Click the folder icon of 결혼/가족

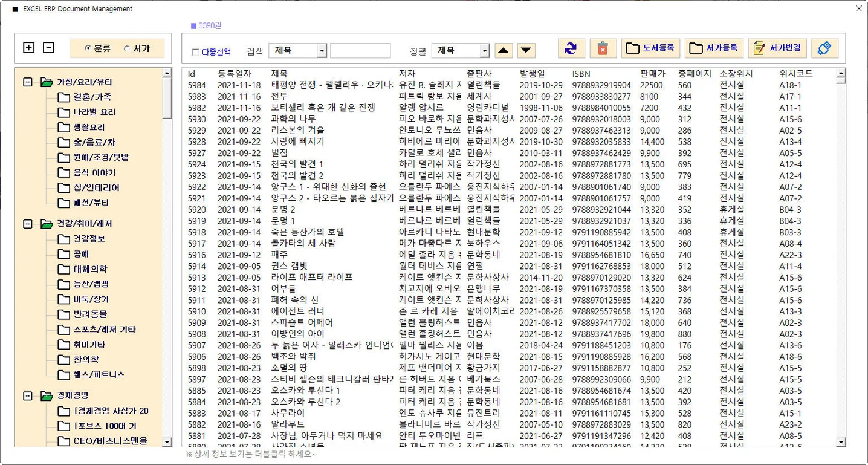64,97
